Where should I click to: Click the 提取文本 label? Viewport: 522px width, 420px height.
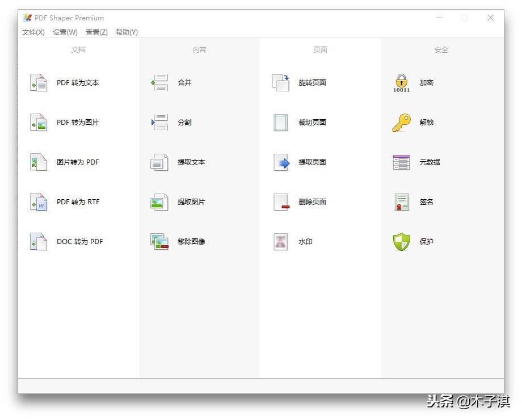click(x=191, y=162)
